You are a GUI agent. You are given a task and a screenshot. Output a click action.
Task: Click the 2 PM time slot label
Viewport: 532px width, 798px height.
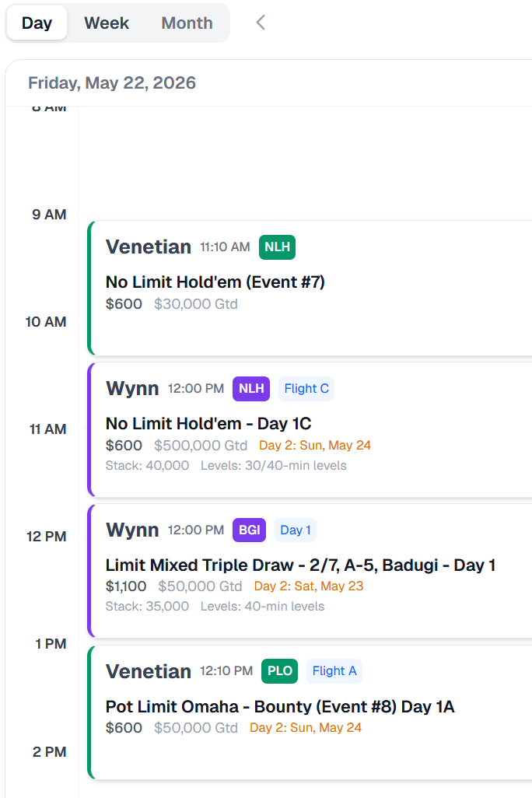coord(49,752)
